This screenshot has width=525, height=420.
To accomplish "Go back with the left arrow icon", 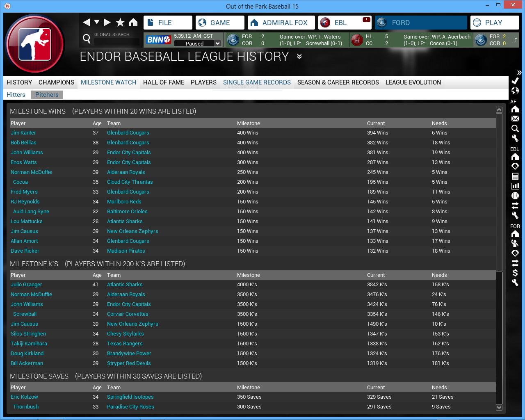I will tap(86, 22).
